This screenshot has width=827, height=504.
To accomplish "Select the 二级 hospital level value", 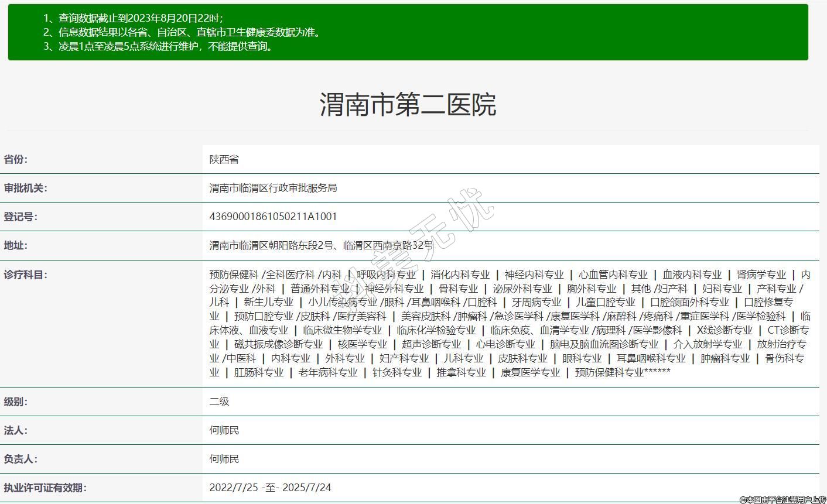I will click(x=219, y=402).
